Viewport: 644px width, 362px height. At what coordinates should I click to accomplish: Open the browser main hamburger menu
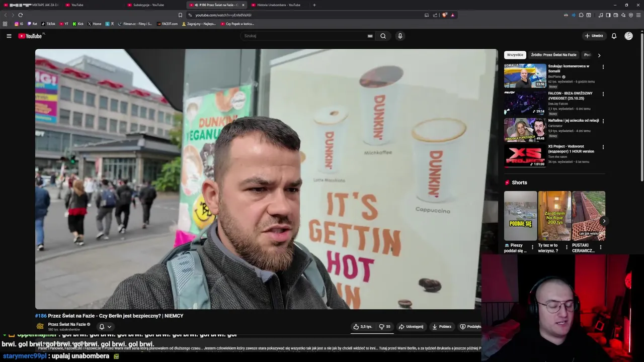639,15
